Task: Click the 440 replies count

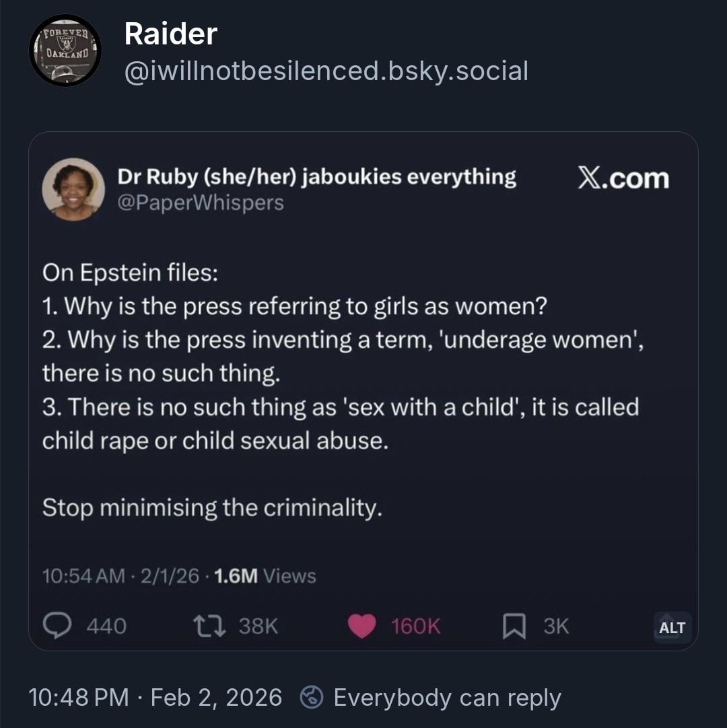Action: coord(106,626)
